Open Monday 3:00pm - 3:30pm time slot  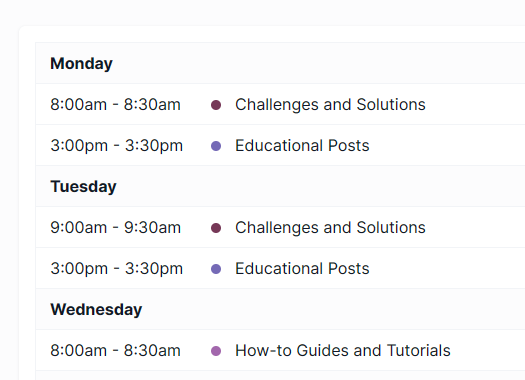coord(117,146)
